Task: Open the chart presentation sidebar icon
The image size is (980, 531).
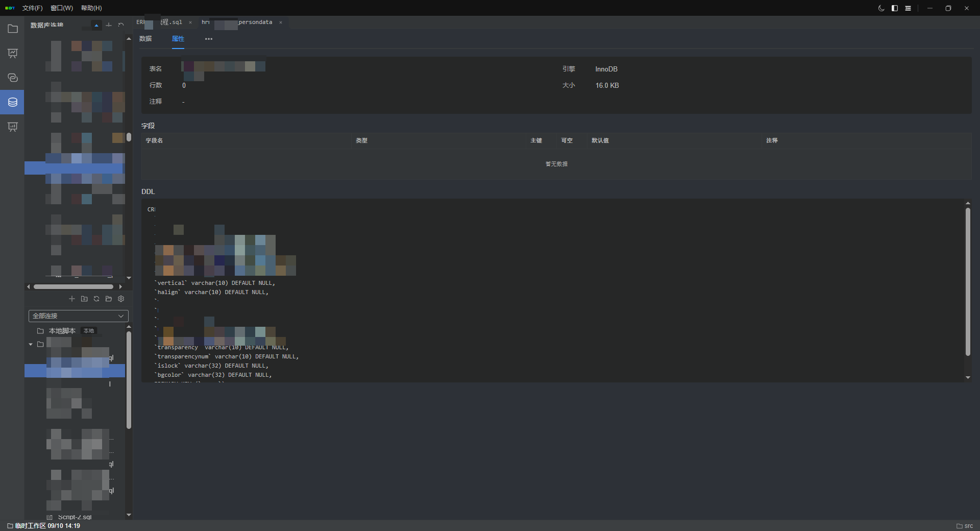Action: click(x=13, y=53)
